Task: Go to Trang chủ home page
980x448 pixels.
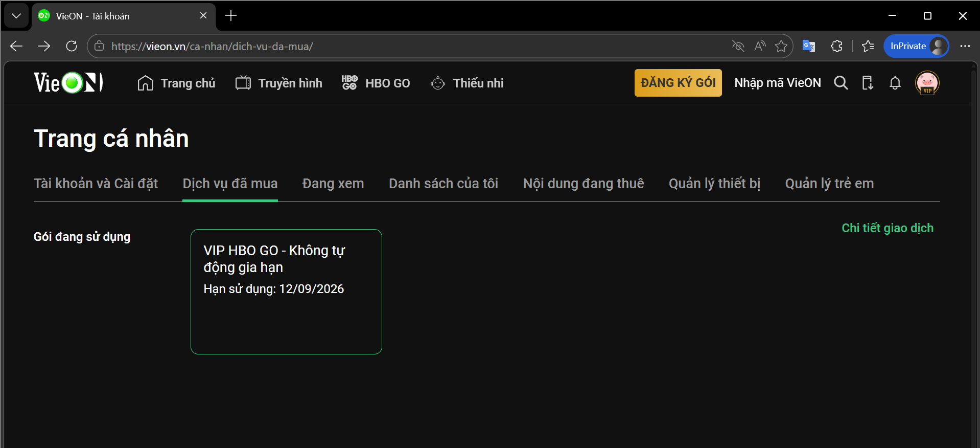Action: (176, 83)
